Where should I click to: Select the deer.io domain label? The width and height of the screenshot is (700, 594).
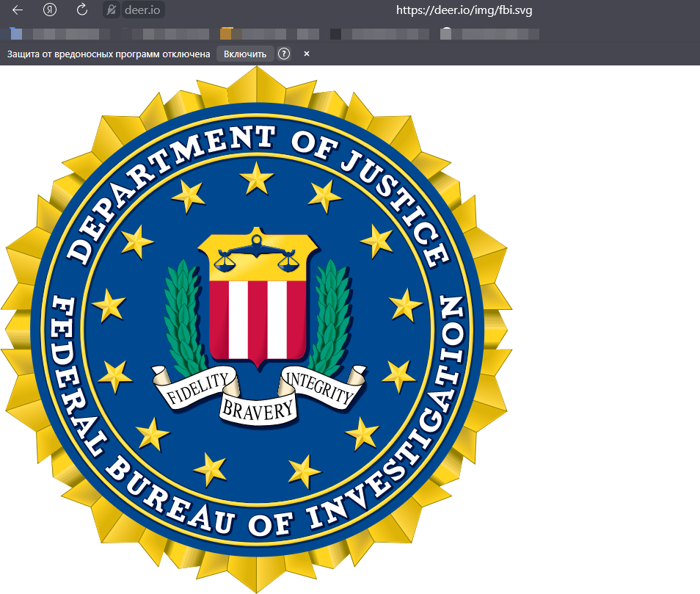[142, 10]
